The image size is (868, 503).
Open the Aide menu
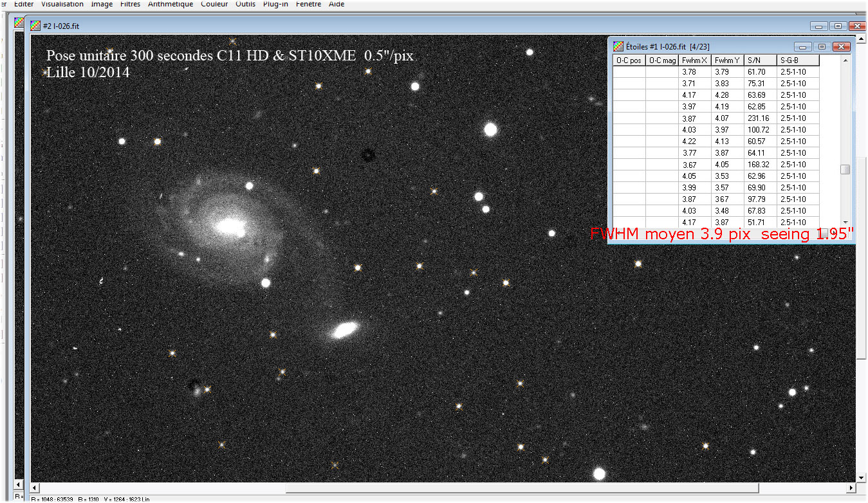pyautogui.click(x=337, y=4)
